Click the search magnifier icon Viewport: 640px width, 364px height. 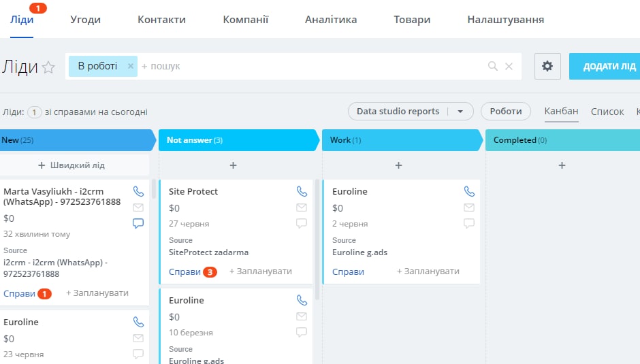click(493, 66)
